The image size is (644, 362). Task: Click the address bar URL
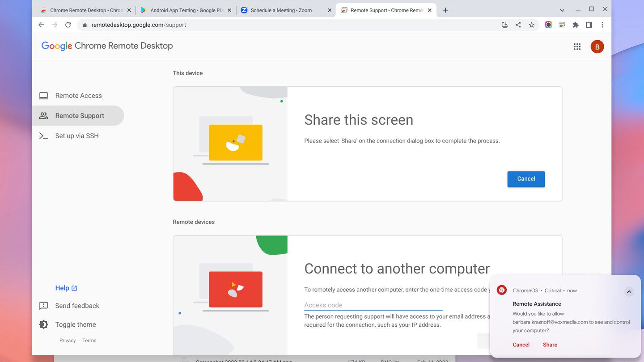click(x=139, y=25)
